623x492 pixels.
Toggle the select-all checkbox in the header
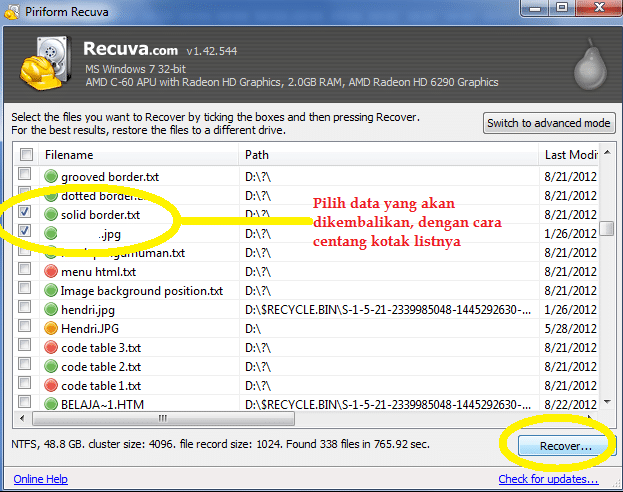point(26,154)
